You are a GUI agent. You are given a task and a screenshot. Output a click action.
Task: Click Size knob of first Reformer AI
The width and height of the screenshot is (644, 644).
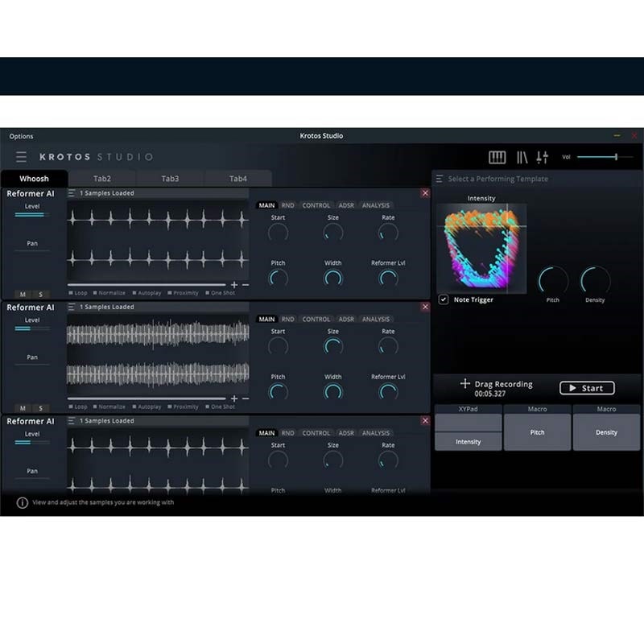[x=333, y=233]
